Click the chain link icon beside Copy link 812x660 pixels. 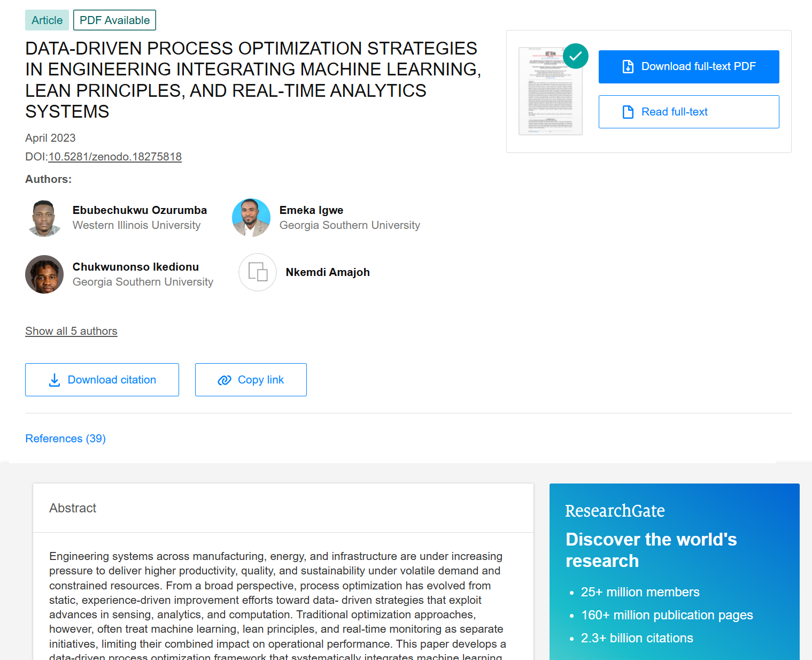(x=225, y=380)
